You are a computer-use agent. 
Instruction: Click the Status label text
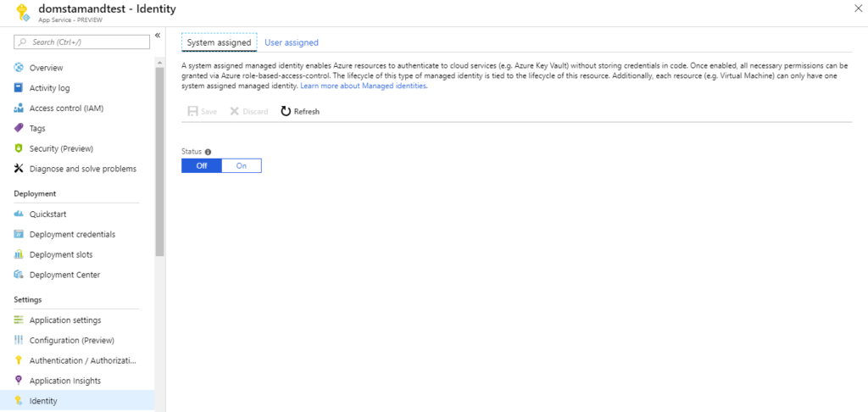(x=192, y=152)
